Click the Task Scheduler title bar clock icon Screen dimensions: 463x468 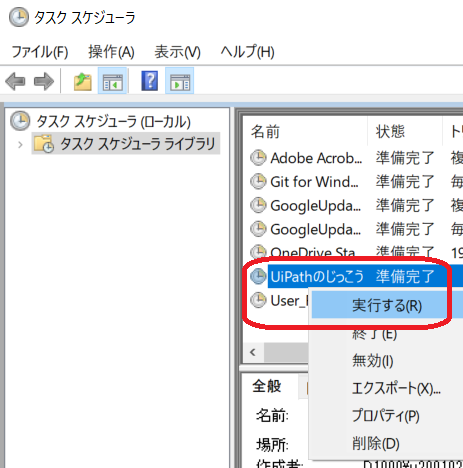19,17
